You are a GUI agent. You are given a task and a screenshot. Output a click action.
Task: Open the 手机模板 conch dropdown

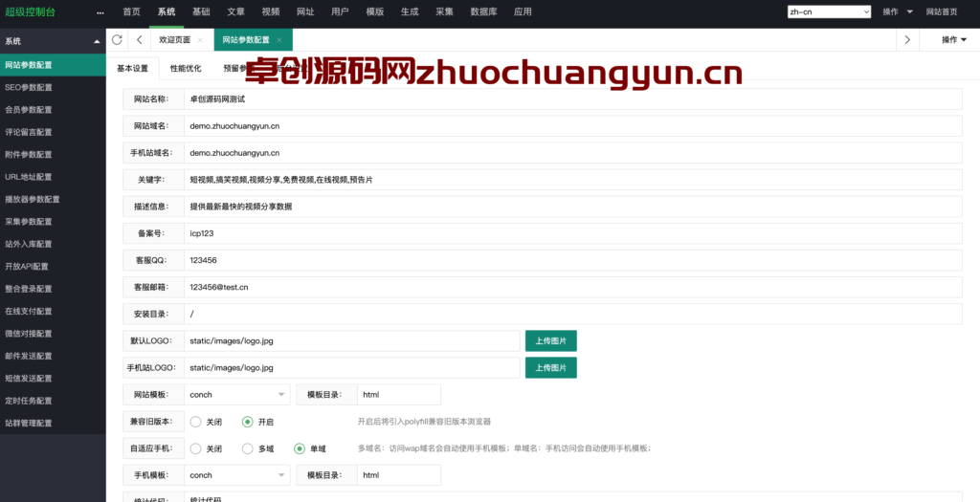(x=237, y=475)
